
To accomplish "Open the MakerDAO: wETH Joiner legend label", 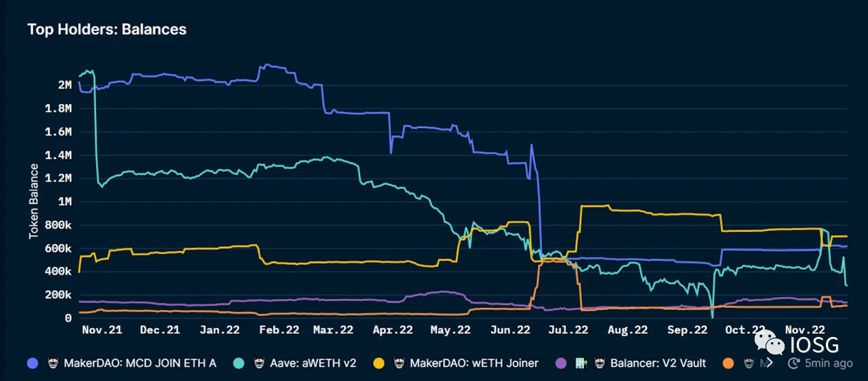I will point(474,363).
